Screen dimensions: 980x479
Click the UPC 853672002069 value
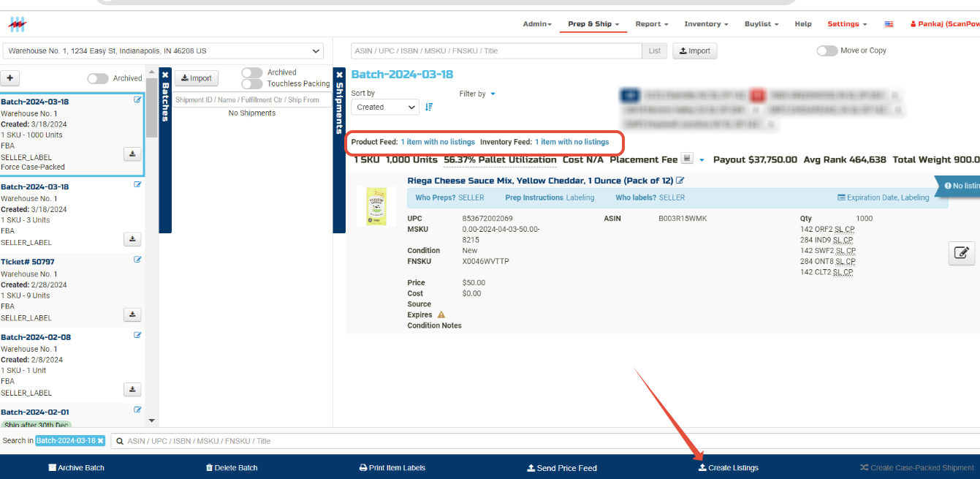coord(487,219)
